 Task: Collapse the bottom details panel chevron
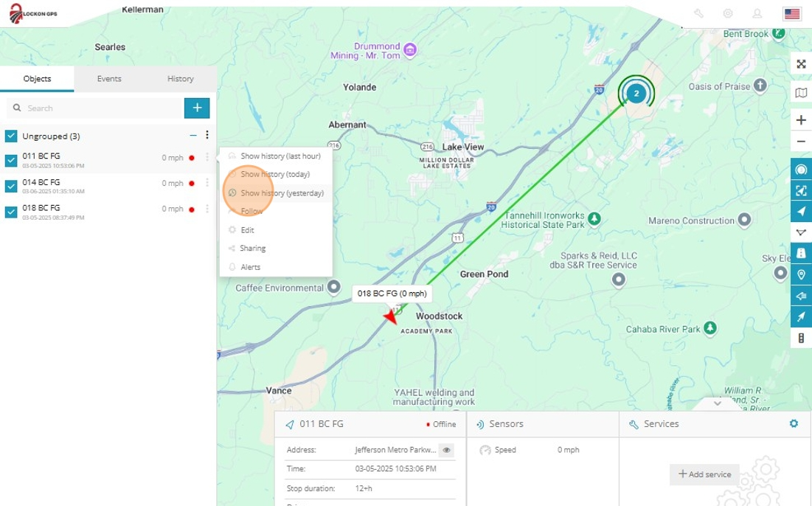pyautogui.click(x=718, y=403)
